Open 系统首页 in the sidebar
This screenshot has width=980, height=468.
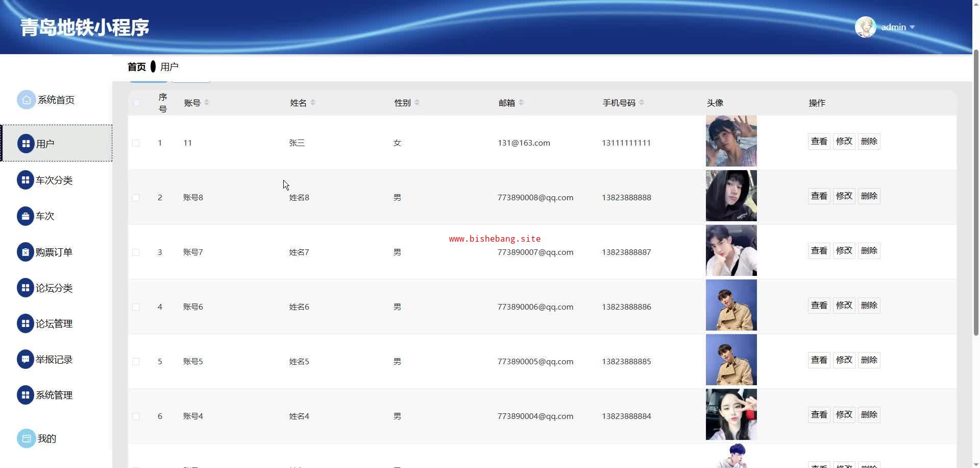(x=56, y=100)
